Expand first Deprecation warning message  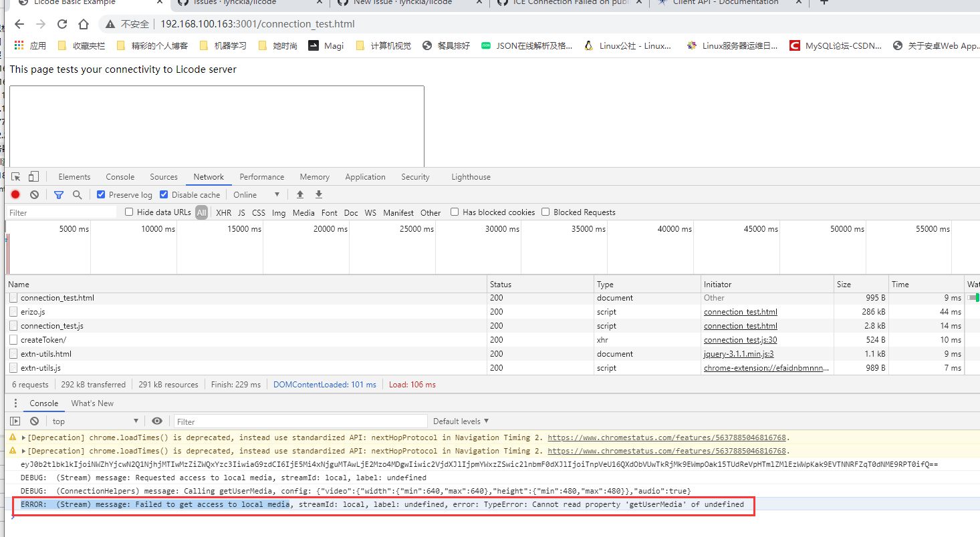tap(24, 437)
